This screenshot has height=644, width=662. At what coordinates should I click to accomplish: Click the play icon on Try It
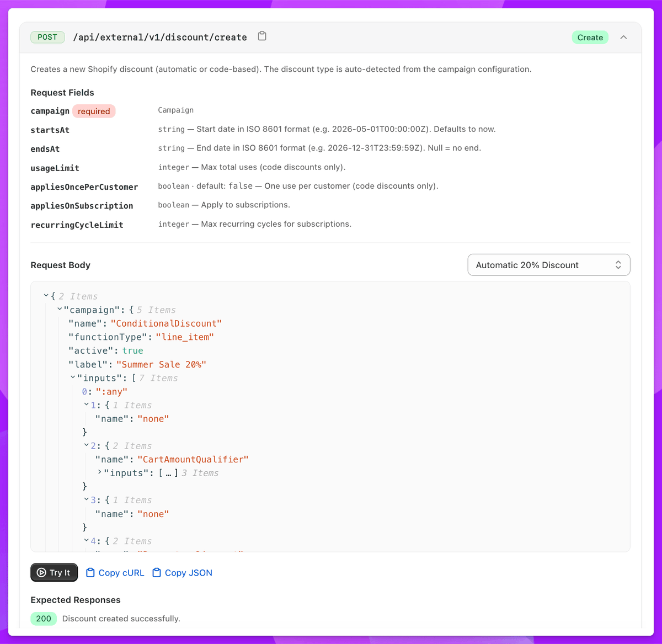coord(41,572)
